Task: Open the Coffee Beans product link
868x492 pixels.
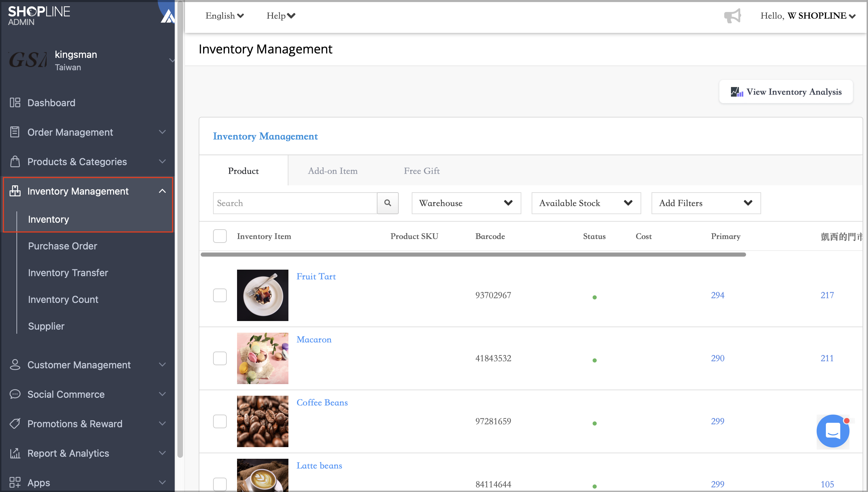Action: tap(322, 402)
